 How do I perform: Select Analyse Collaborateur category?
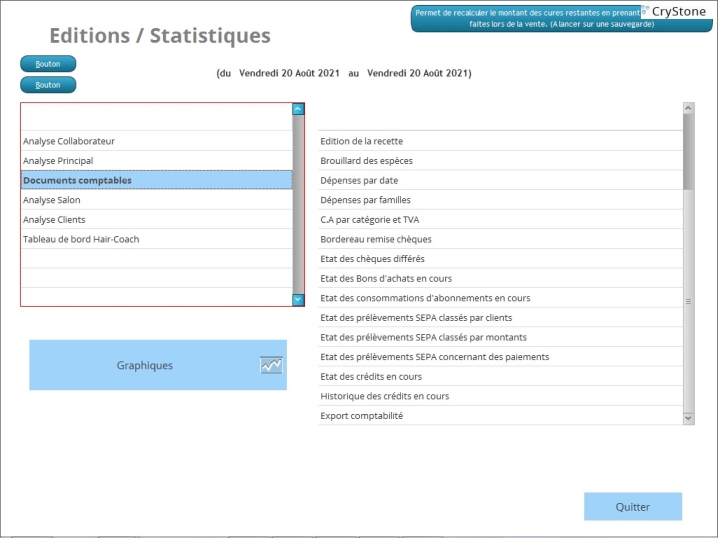pos(157,141)
